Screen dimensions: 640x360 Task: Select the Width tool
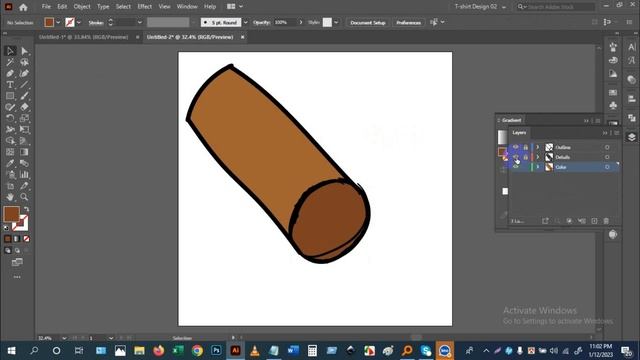point(10,129)
